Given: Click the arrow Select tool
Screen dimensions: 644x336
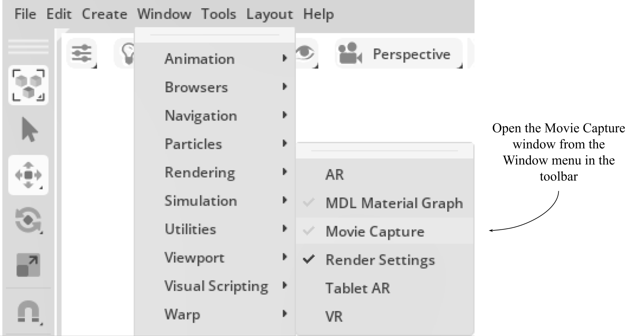Looking at the screenshot, I should (29, 129).
